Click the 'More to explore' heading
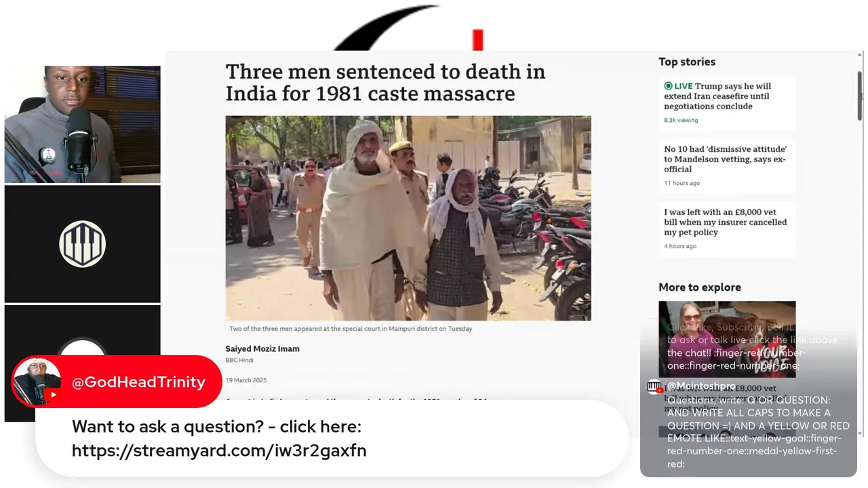Image resolution: width=868 pixels, height=488 pixels. 699,287
